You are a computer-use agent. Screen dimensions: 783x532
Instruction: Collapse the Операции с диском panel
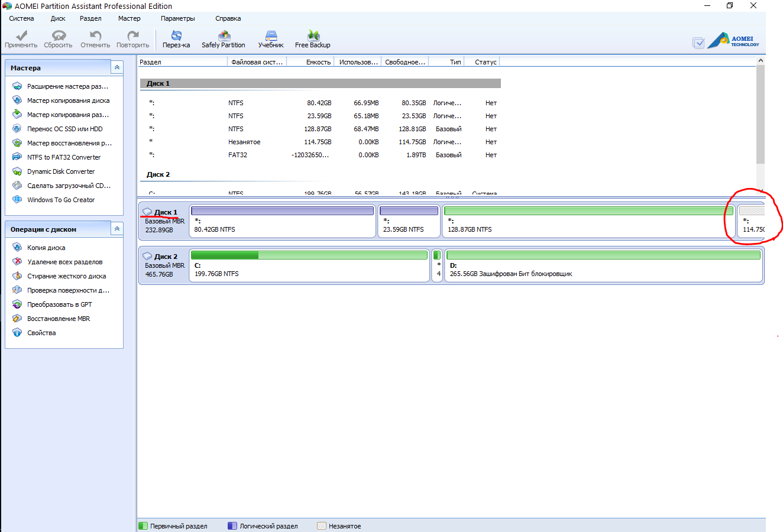coord(117,229)
